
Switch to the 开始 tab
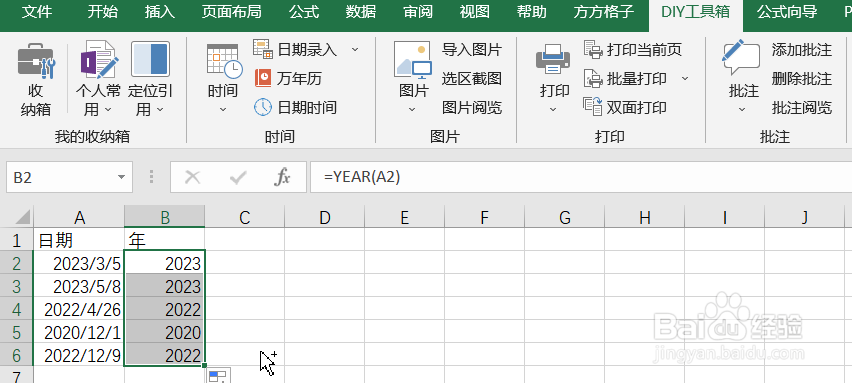102,12
